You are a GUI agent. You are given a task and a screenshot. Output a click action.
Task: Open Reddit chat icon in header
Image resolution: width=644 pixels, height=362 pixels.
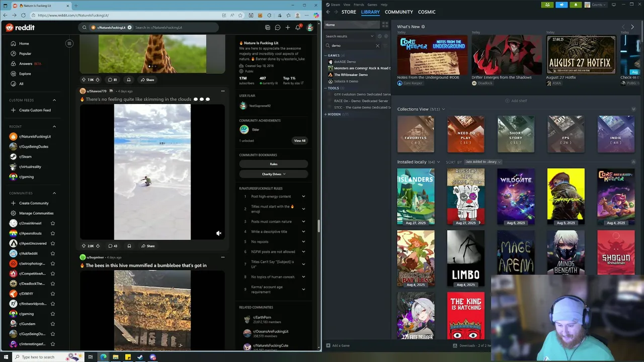click(x=278, y=28)
